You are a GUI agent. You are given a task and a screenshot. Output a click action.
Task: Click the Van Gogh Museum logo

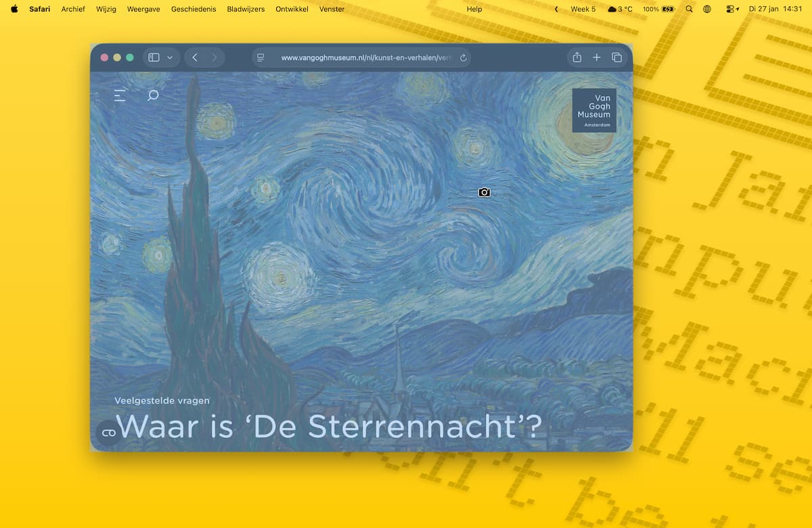(593, 110)
